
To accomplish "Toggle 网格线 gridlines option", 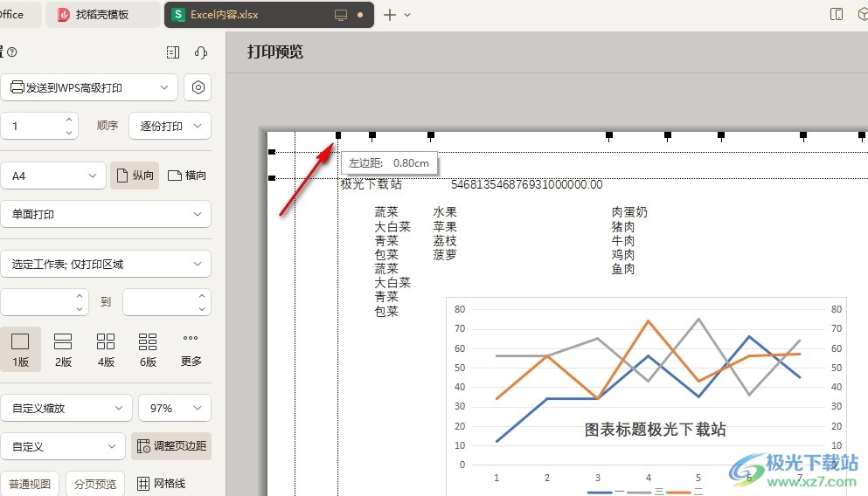I will click(x=161, y=484).
